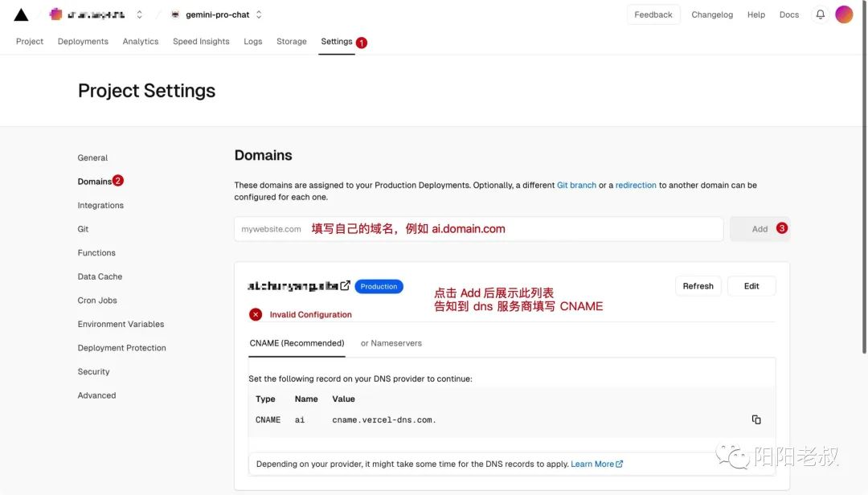Screen dimensions: 868x495
Task: Click the Vercel triangle logo
Action: [21, 14]
